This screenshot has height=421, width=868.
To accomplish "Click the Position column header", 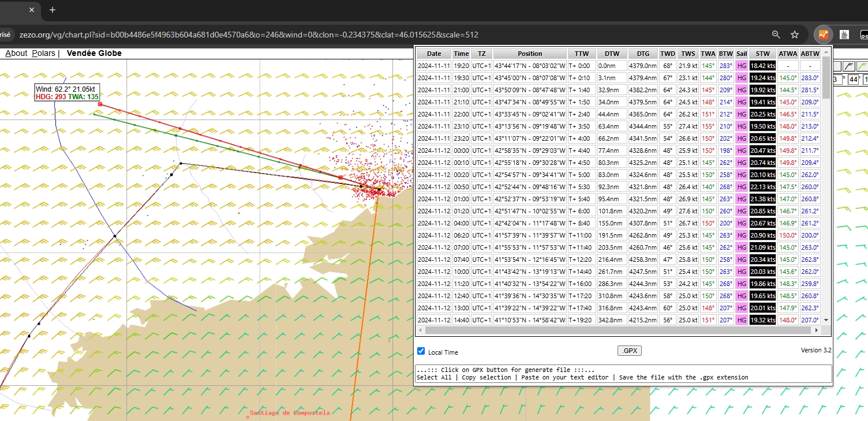I will tap(530, 54).
